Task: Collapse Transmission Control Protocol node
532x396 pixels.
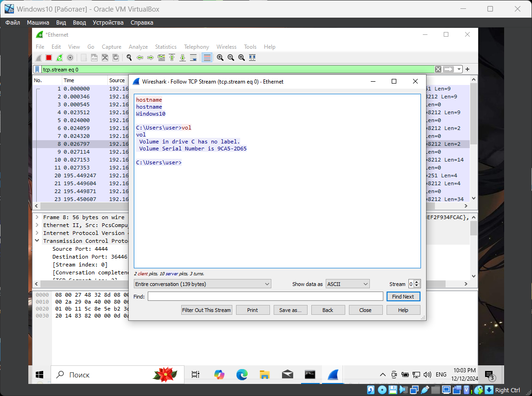Action: click(37, 241)
